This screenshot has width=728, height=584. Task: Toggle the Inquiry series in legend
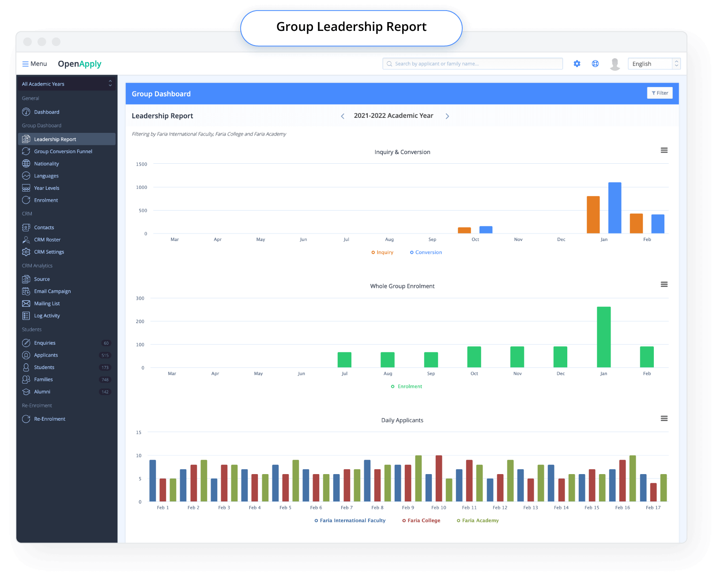382,252
